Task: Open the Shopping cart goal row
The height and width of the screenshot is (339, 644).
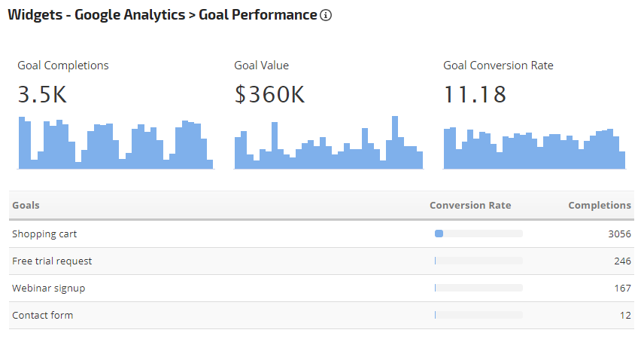Action: (x=44, y=234)
